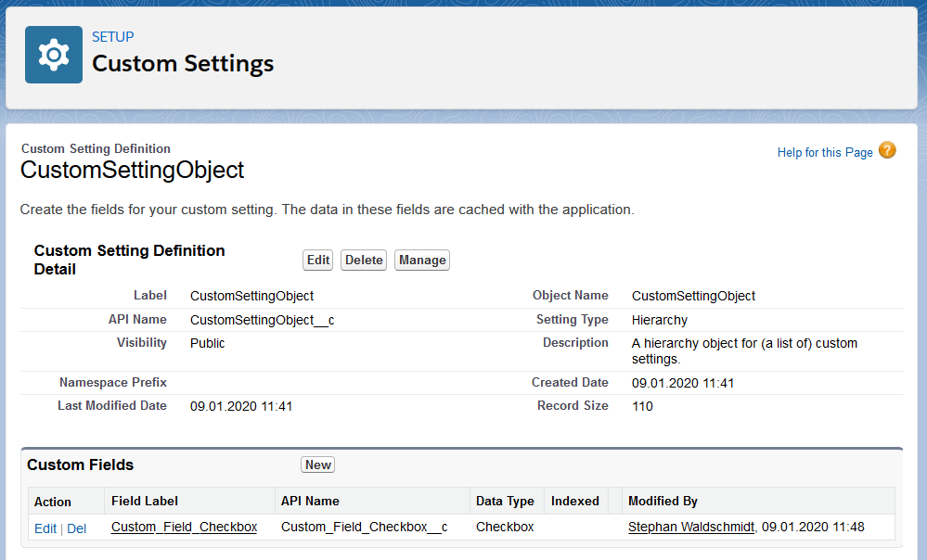
Task: Click Del for the Custom_Field_Checkbox field
Action: 76,528
